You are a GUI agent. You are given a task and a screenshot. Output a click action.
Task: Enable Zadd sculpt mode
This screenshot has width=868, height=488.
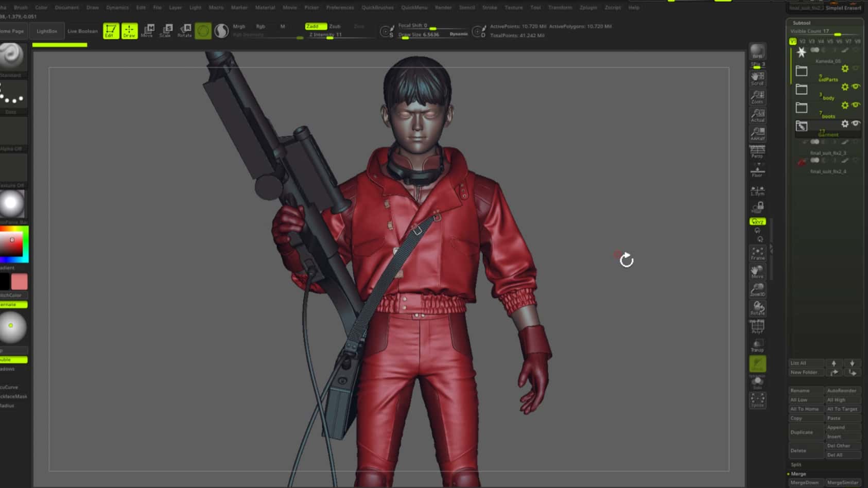315,26
